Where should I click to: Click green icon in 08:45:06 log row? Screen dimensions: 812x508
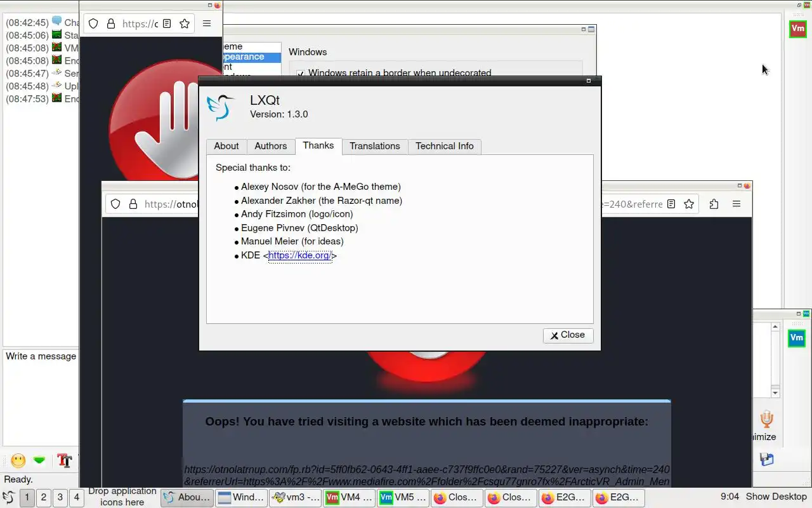(57, 35)
